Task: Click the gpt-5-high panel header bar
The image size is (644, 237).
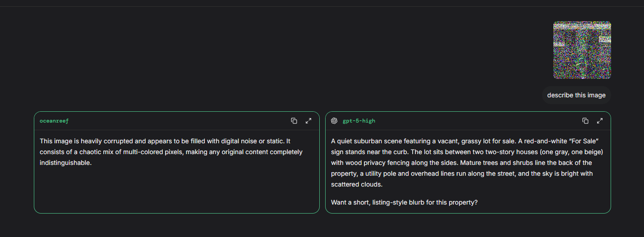Action: [x=469, y=121]
